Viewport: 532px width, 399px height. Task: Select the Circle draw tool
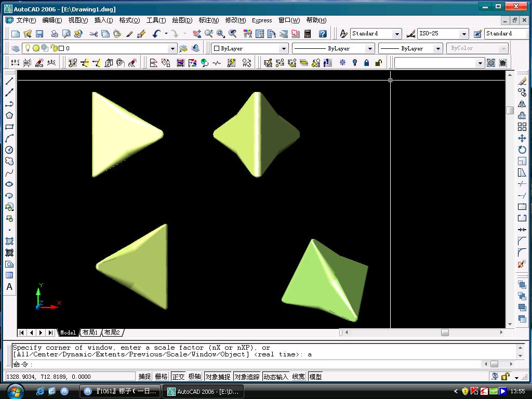point(9,150)
